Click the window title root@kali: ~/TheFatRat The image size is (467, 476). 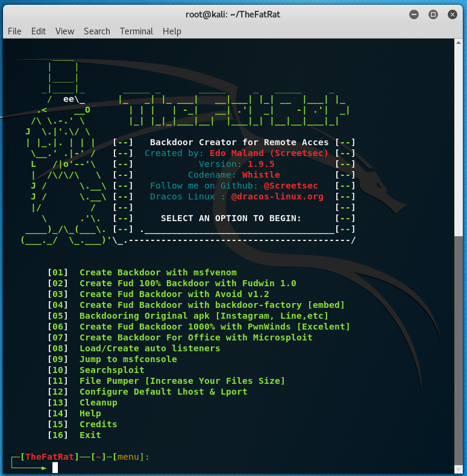point(233,13)
